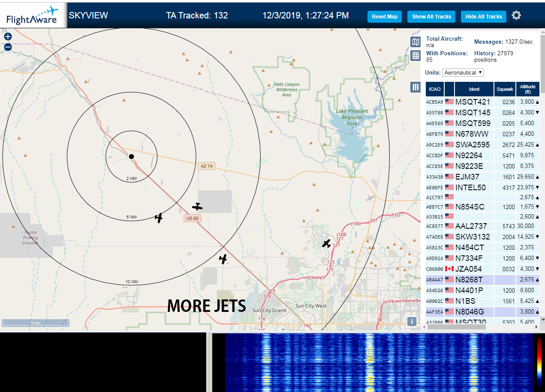Select the N9223E aircraft row

pyautogui.click(x=482, y=166)
